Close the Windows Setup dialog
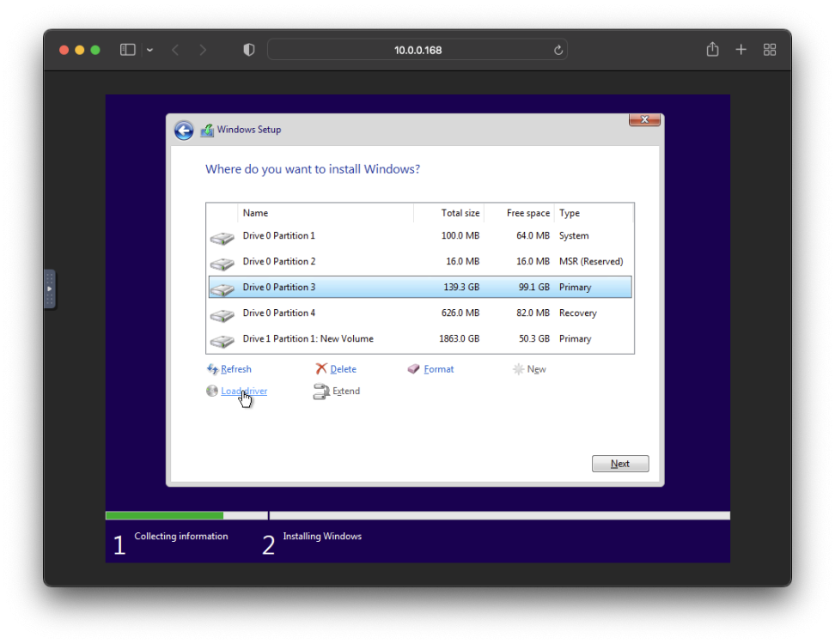Viewport: 835px width, 644px height. 644,119
